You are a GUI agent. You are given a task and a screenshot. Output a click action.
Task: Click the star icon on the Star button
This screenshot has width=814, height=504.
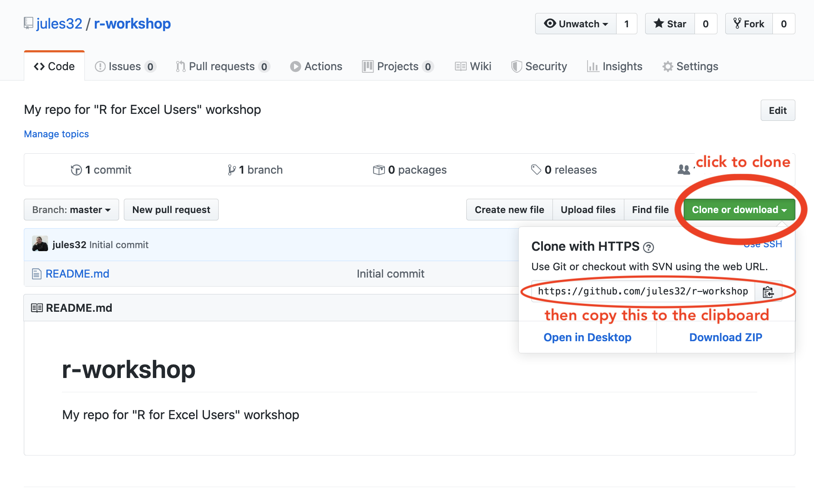659,23
